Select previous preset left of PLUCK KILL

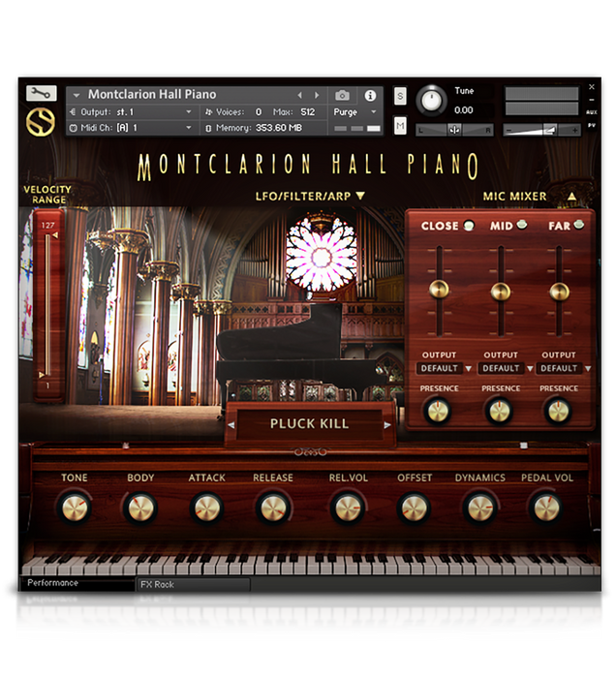click(x=231, y=424)
